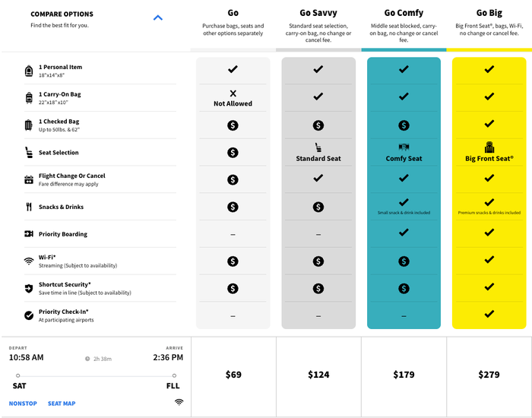The image size is (532, 418).
Task: Click the 'Small snack & drink included' text
Action: (x=404, y=213)
